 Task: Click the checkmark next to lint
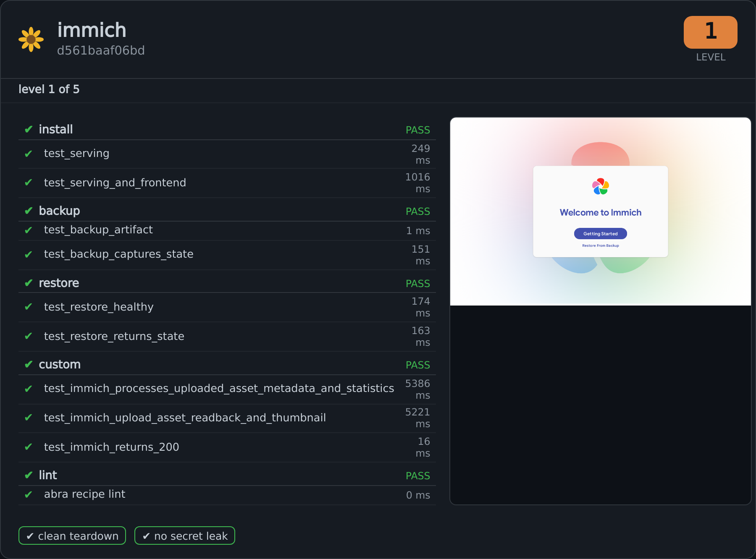point(29,475)
